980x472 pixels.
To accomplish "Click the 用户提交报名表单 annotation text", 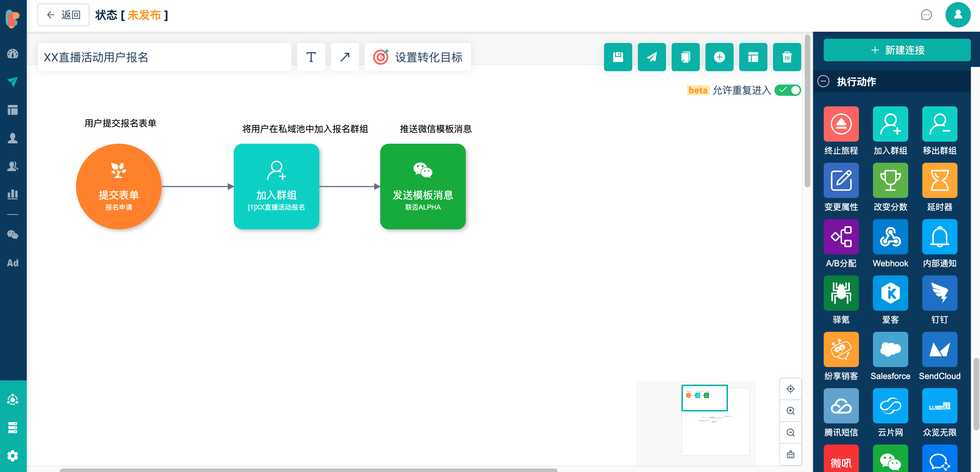I will coord(120,123).
